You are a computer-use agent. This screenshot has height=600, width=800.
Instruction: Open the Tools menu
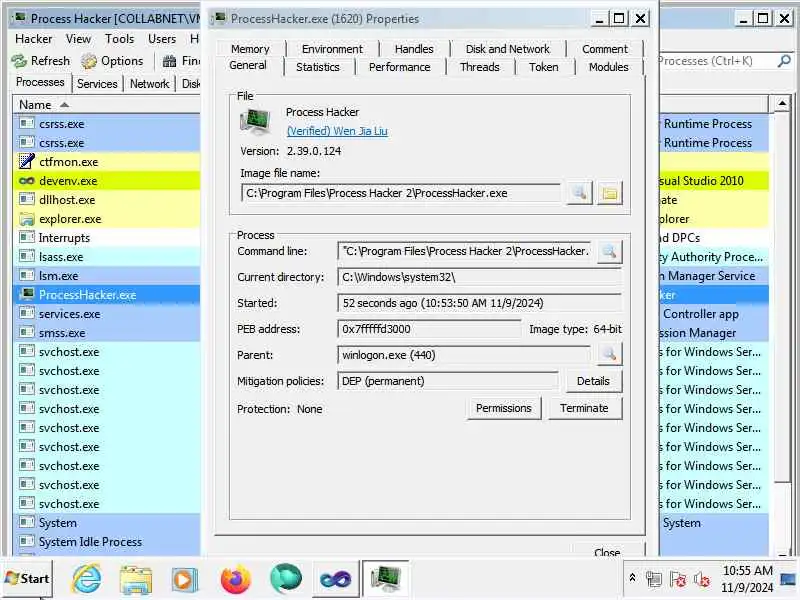(x=119, y=39)
